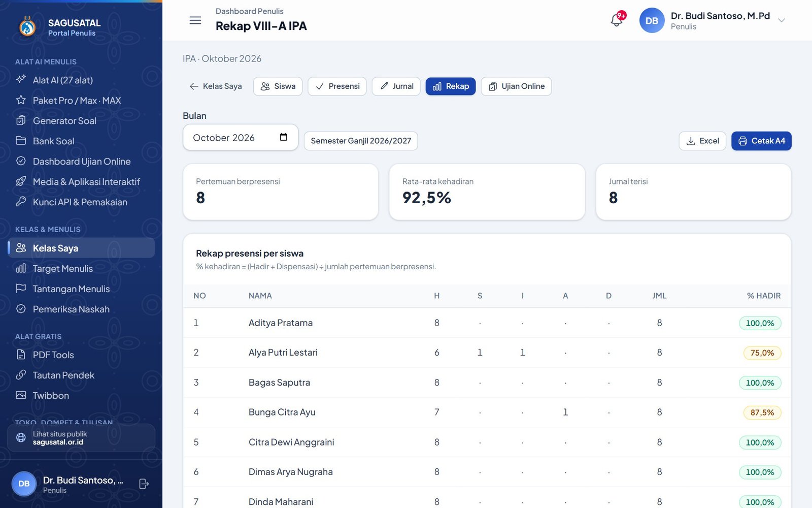This screenshot has width=812, height=508.
Task: Click Bunga Citra Ayu name
Action: (x=282, y=412)
